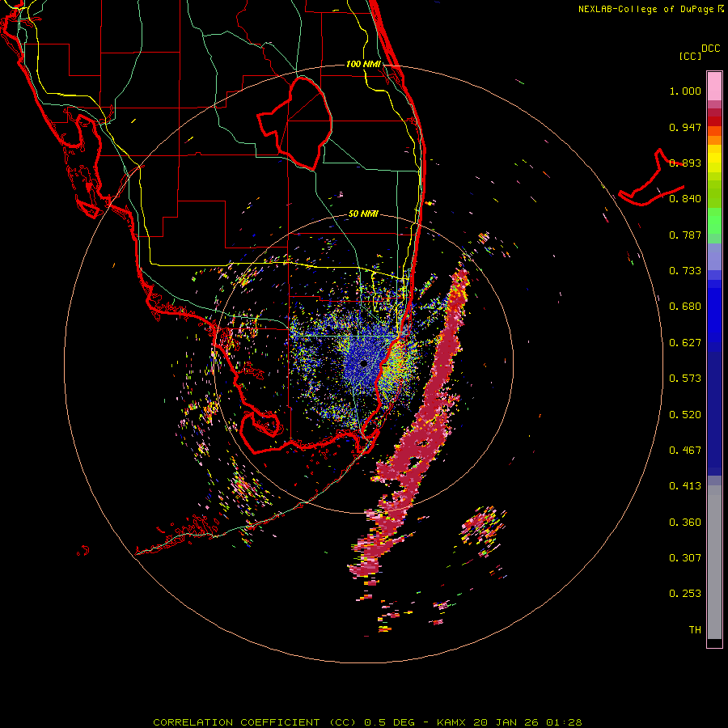Click the 0.520 color scale value
The height and width of the screenshot is (728, 728).
pos(685,415)
